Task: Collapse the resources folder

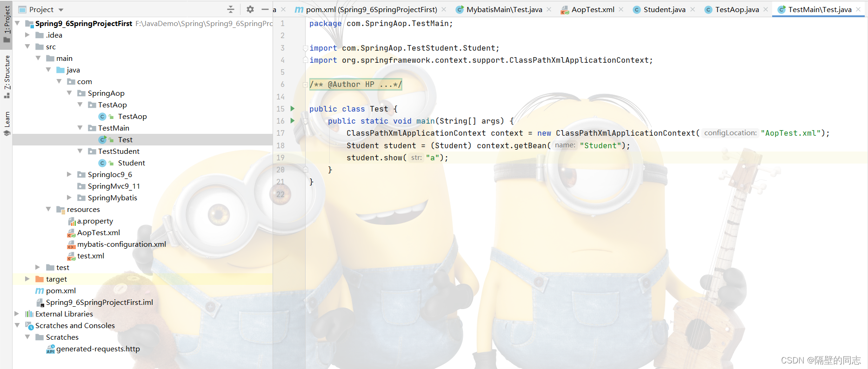Action: [x=48, y=209]
